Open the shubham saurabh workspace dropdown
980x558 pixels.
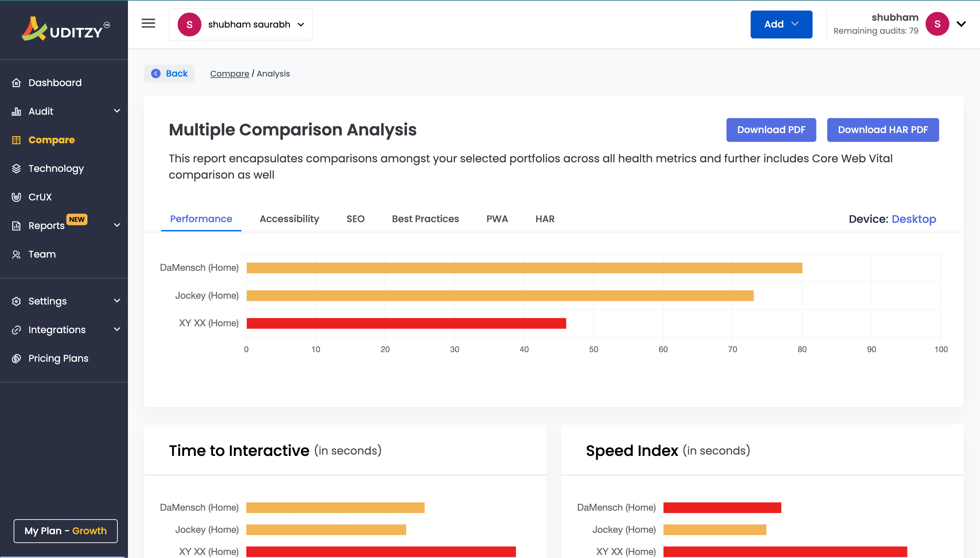(241, 24)
